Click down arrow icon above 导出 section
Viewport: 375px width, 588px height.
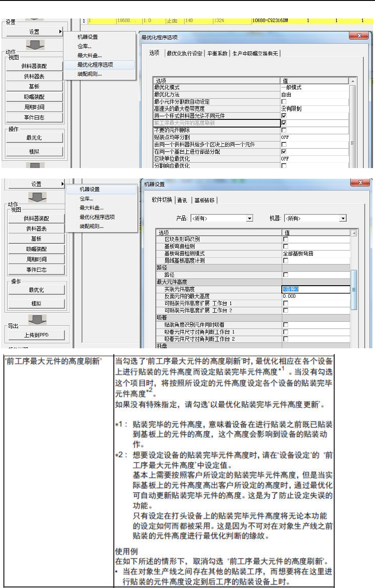[x=37, y=319]
